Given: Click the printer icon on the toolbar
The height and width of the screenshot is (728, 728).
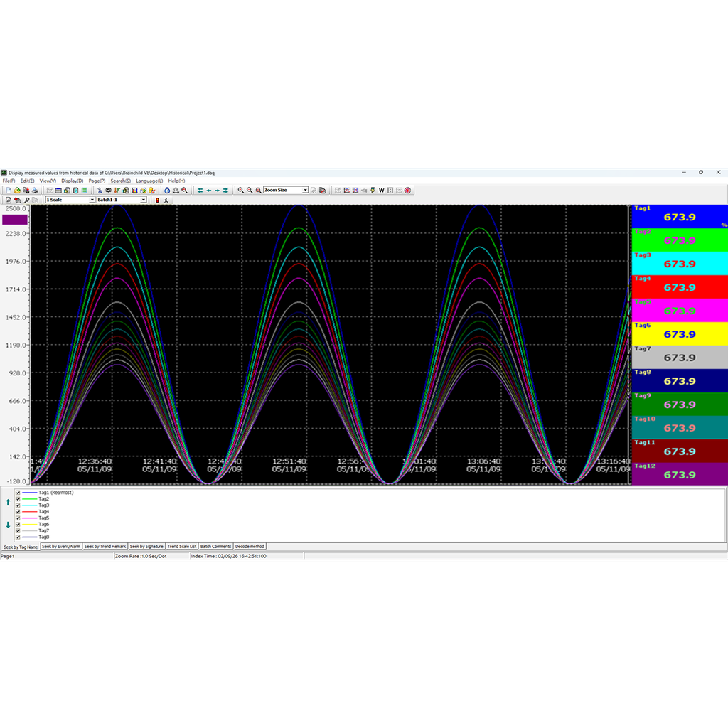Looking at the screenshot, I should point(36,190).
